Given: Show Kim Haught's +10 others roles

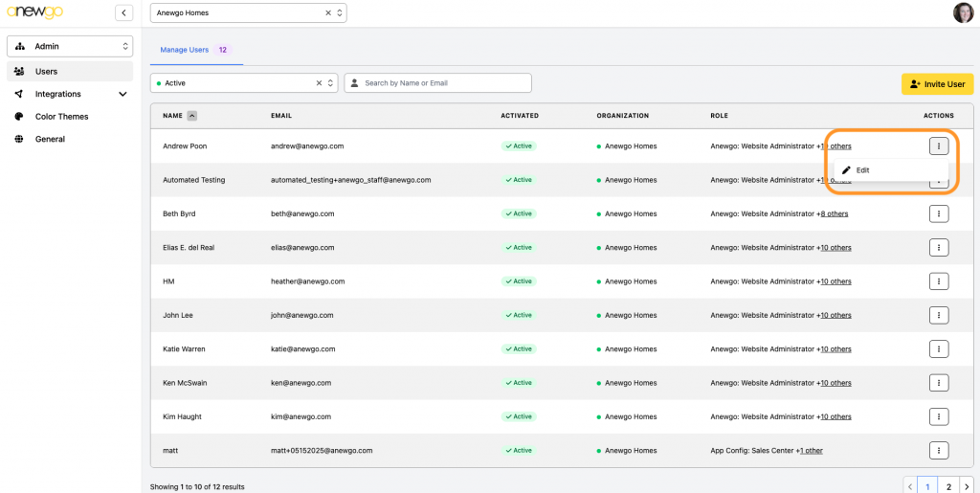Looking at the screenshot, I should point(835,416).
